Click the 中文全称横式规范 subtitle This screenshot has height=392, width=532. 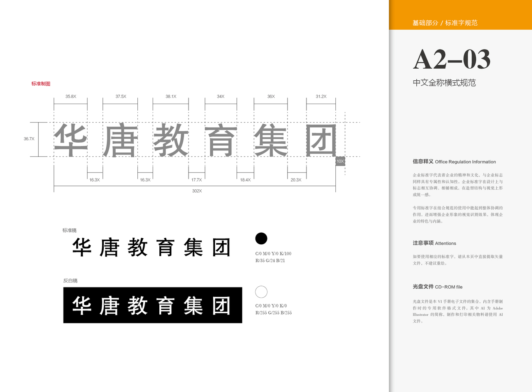444,83
